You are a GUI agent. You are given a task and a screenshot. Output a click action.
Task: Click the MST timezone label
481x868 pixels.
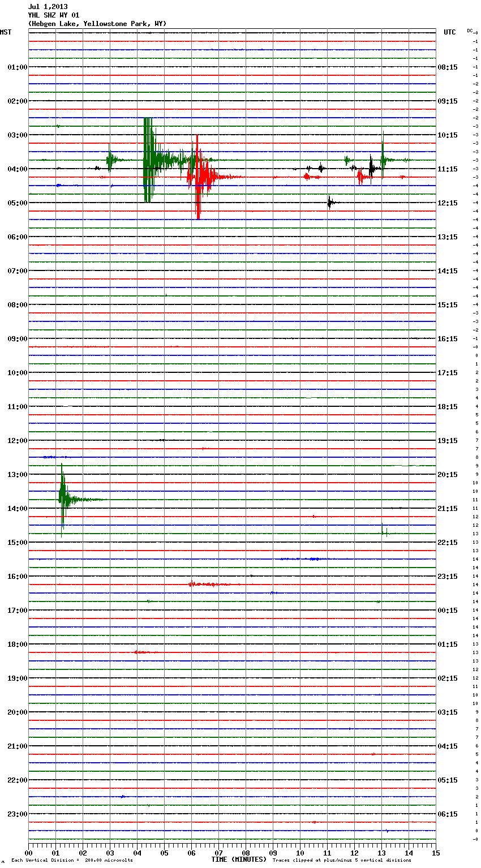coord(6,32)
